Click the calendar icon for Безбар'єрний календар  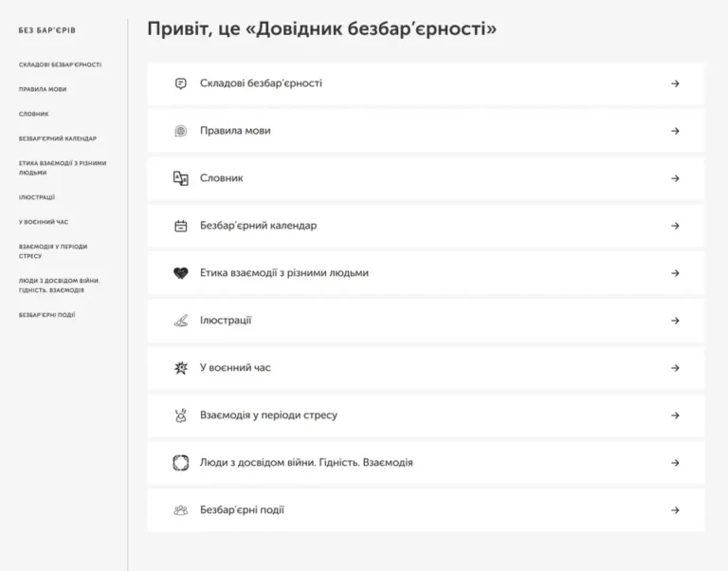tap(181, 226)
